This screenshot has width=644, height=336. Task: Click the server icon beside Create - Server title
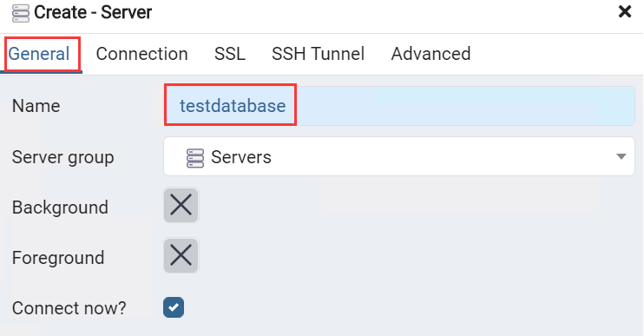(x=21, y=13)
